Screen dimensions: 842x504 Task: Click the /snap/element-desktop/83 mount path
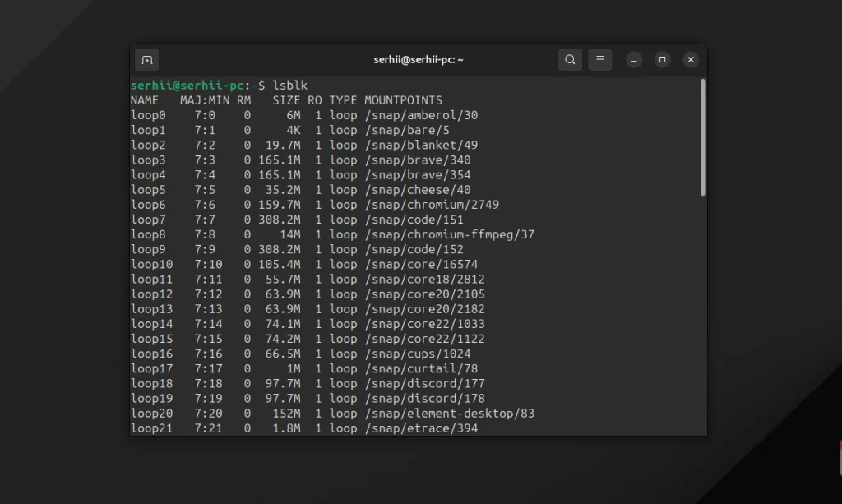[x=449, y=414]
